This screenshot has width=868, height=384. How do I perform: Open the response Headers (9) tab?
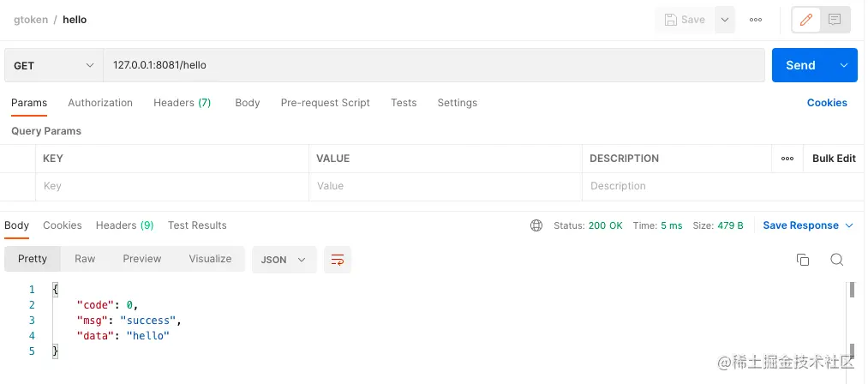[124, 225]
